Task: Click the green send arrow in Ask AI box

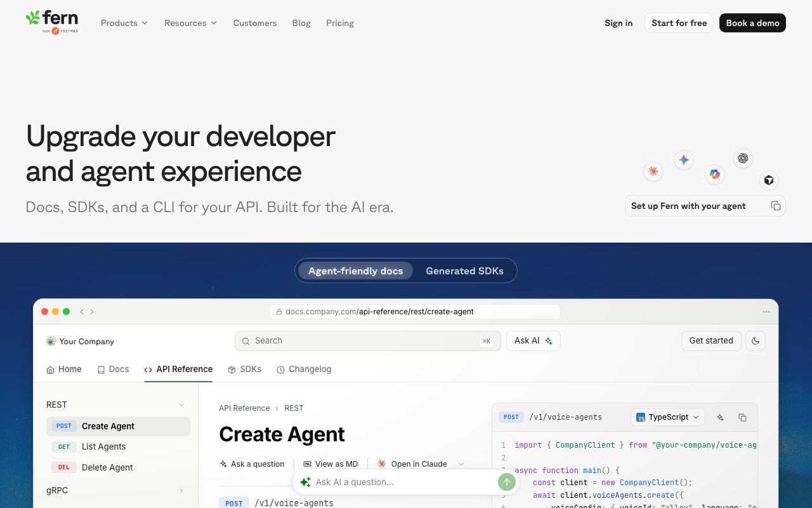Action: [506, 482]
